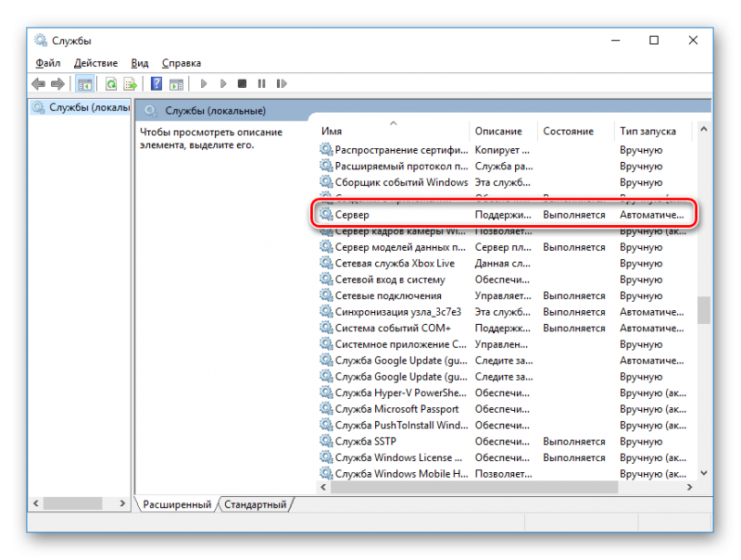Select the Сервер service row
The image size is (741, 560).
[503, 215]
